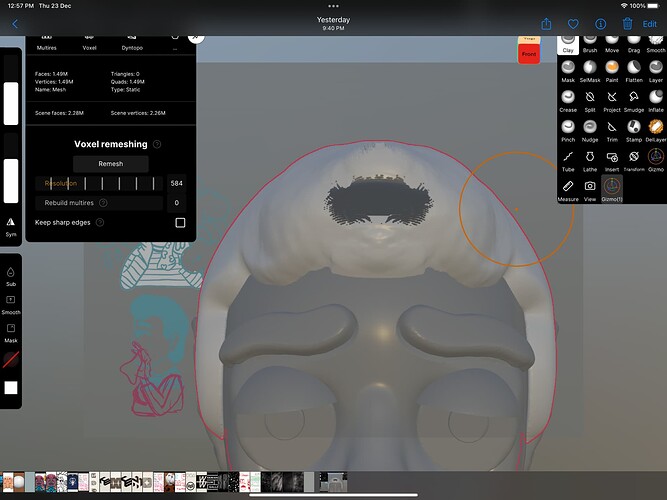Toggle Mask mode in left sidebar

11,333
